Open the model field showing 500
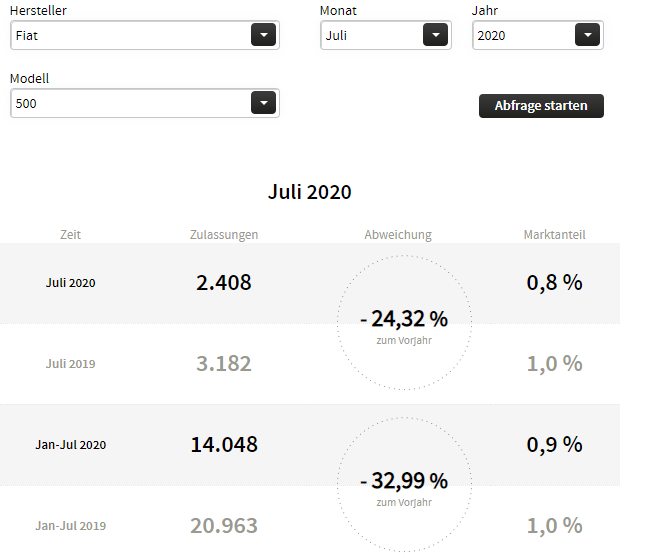671x558 pixels. (x=130, y=103)
